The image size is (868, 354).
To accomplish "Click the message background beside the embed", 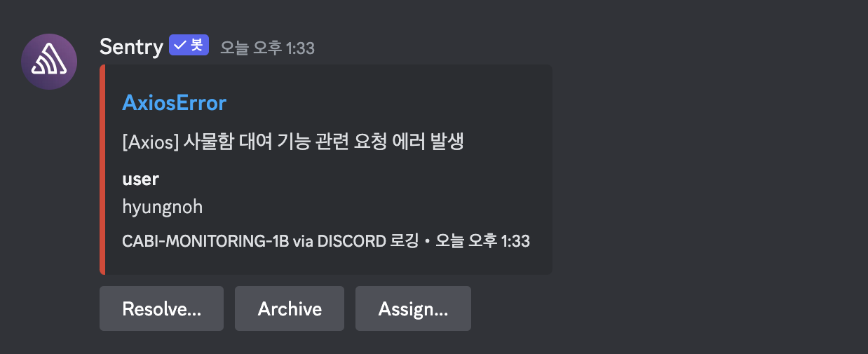I will (x=701, y=175).
